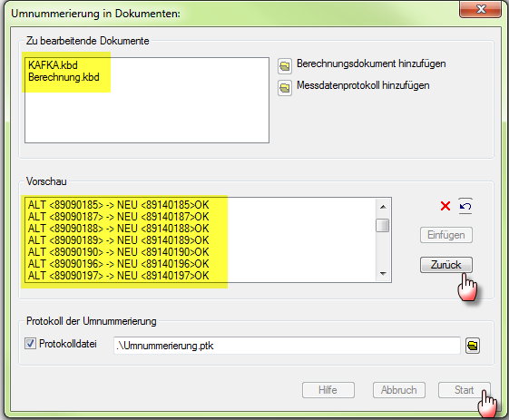Click the Messdatenprotokoll hinzufügen folder icon
Image resolution: width=509 pixels, height=420 pixels.
coord(285,88)
